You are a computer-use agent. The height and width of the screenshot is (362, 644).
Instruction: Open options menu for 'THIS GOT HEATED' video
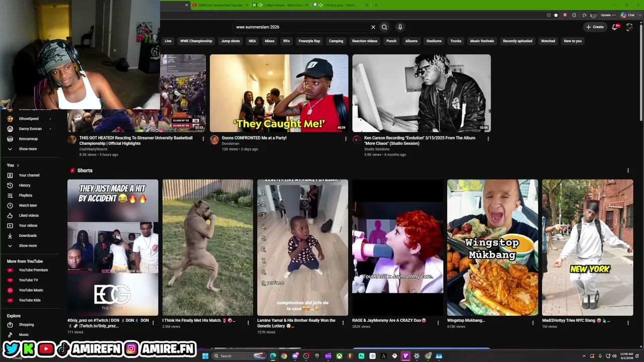tap(203, 139)
